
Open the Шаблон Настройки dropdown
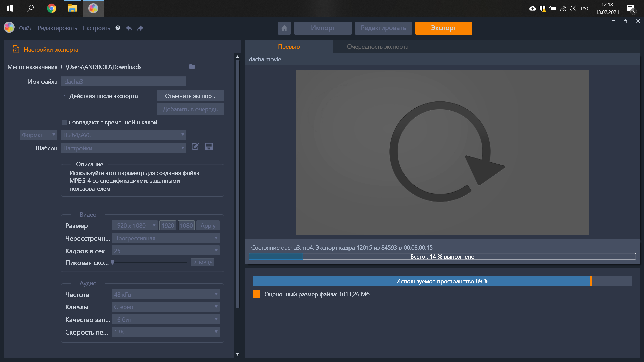[x=123, y=148]
